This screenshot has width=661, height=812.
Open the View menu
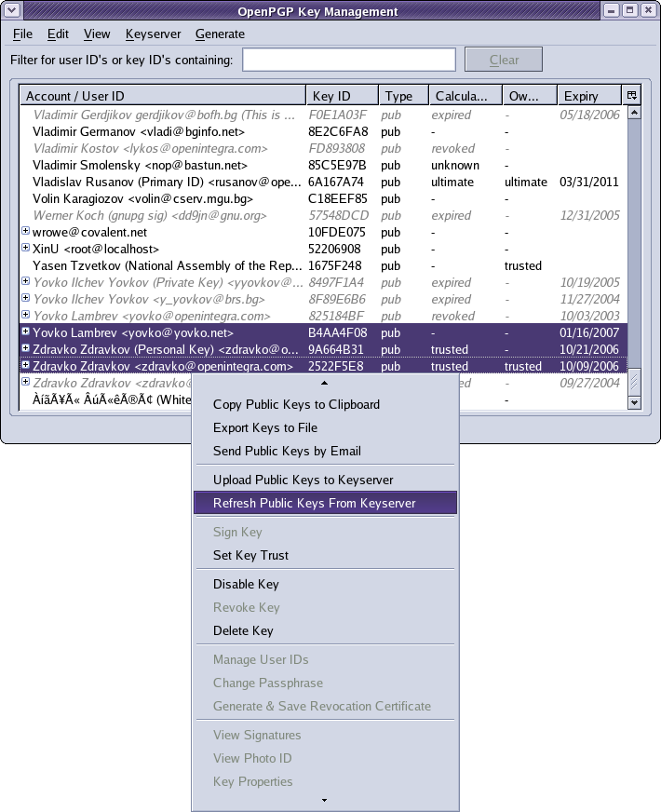(x=97, y=34)
